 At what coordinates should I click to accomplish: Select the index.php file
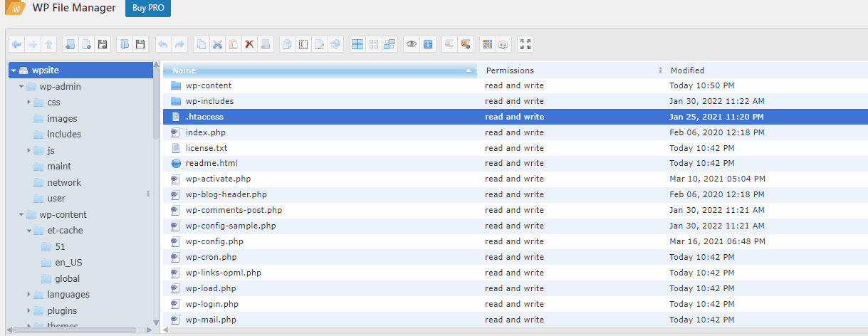tap(516, 132)
